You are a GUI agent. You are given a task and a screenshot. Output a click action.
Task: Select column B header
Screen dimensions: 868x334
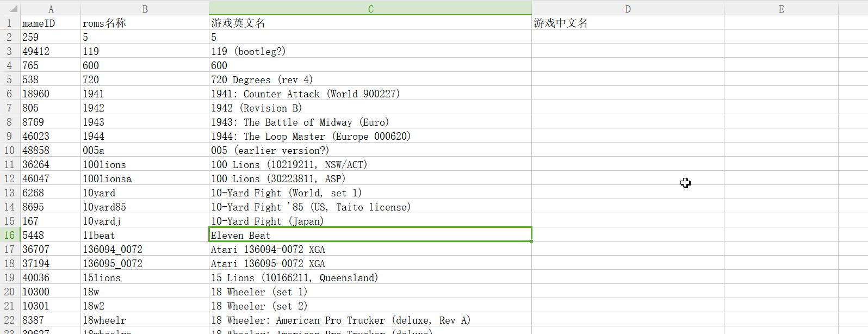145,9
